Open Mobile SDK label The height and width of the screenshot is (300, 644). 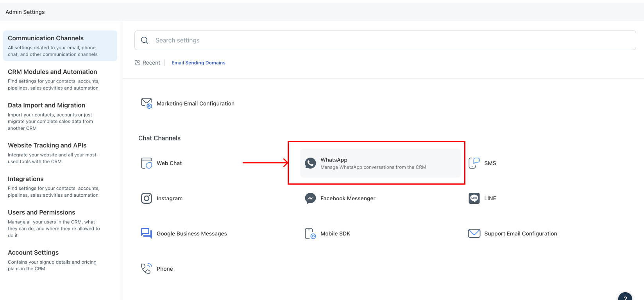[x=335, y=234]
